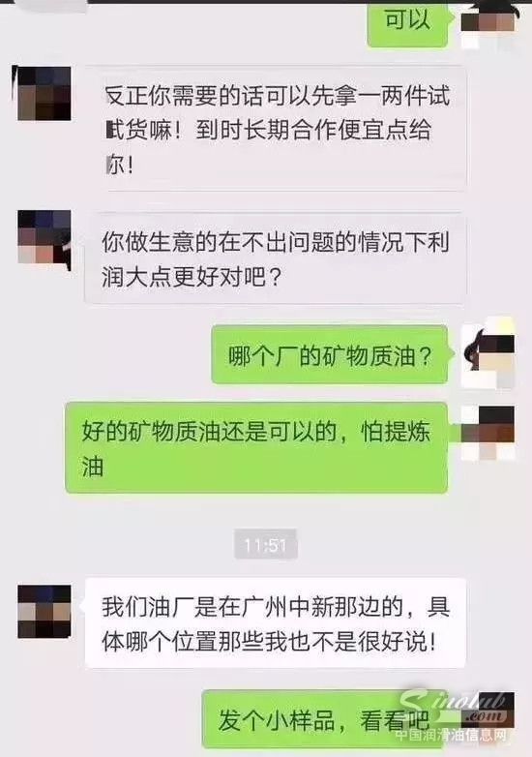The width and height of the screenshot is (532, 757).
Task: Tap avatar beside '哪个厂的矿物质油' bubble
Action: (488, 356)
